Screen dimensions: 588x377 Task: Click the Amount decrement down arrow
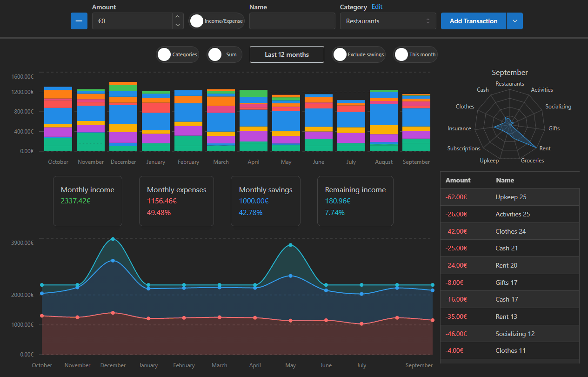(177, 24)
